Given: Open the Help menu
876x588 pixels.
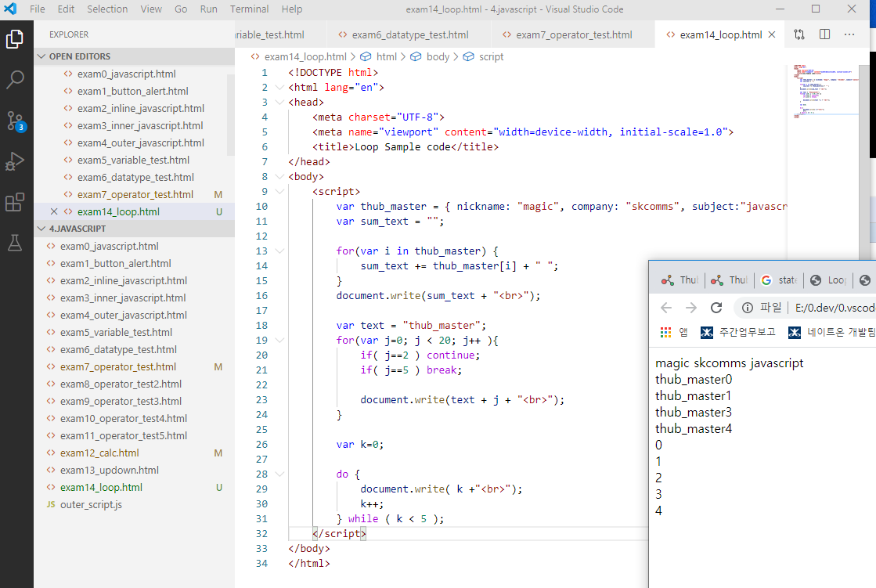Looking at the screenshot, I should coord(292,9).
